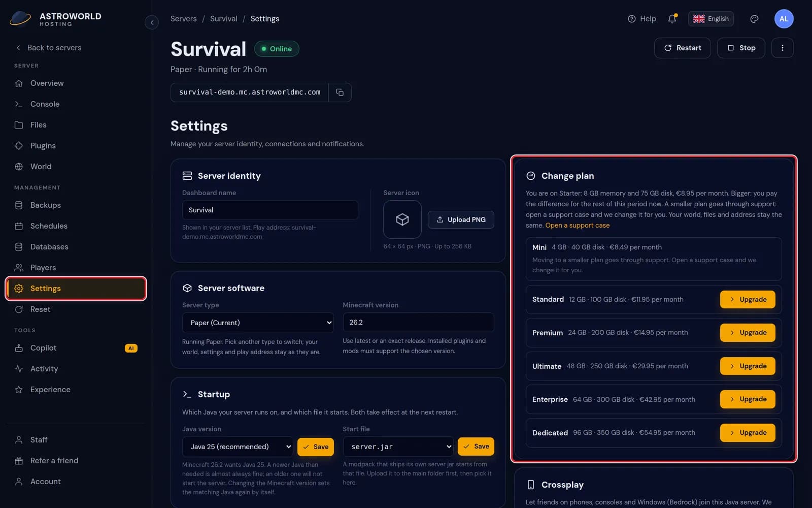
Task: Click Upload PNG button
Action: (461, 219)
